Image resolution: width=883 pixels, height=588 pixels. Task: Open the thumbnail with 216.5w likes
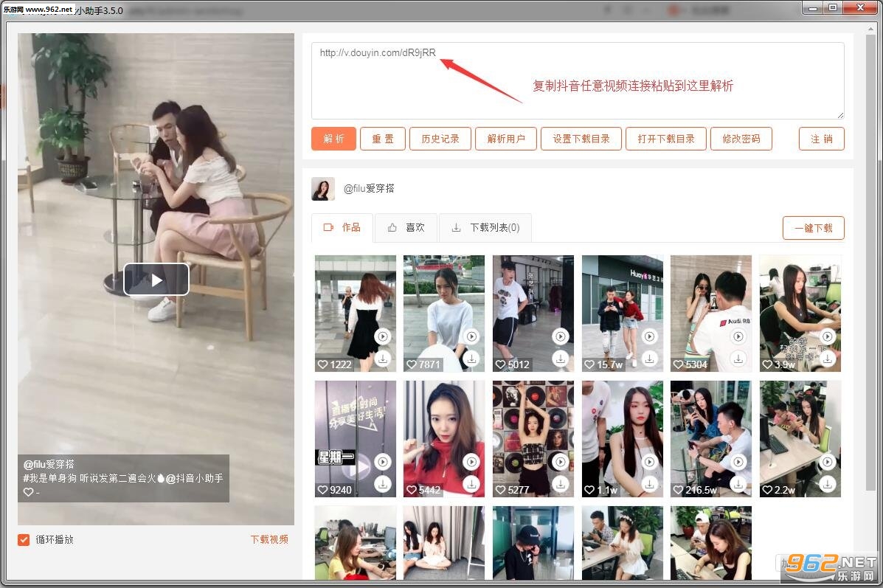click(711, 439)
